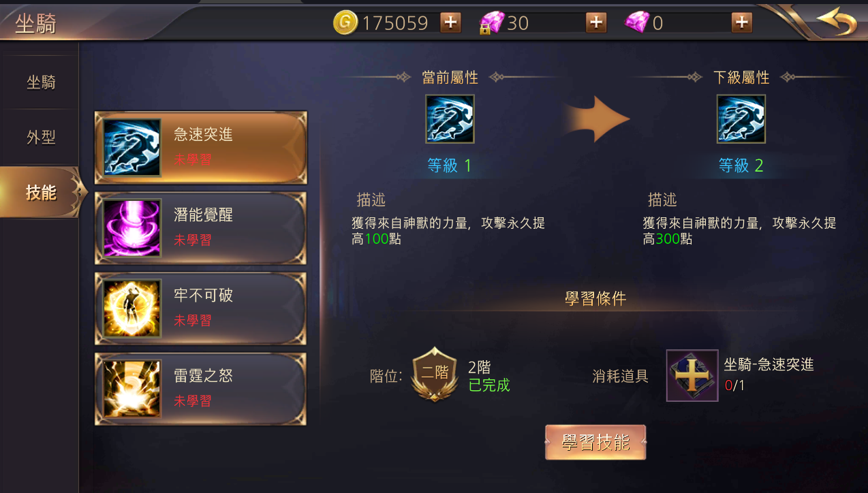
Task: Add locked pink gems via plus button
Action: click(596, 22)
